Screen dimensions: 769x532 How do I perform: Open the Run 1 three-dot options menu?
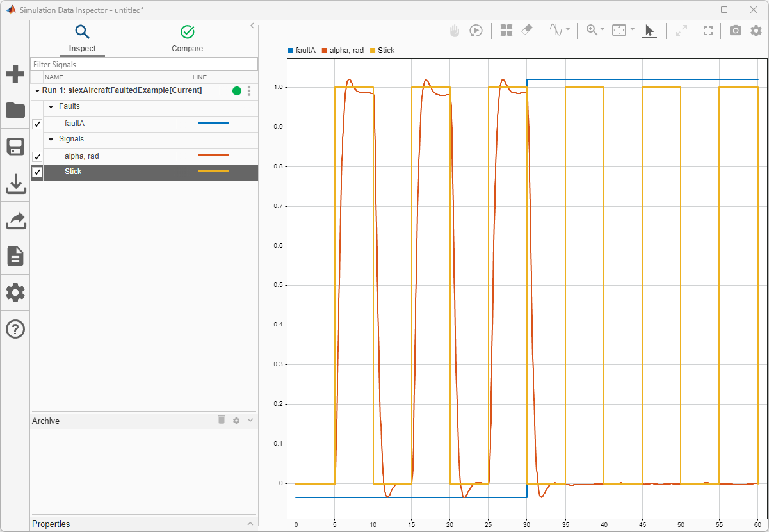(x=249, y=91)
